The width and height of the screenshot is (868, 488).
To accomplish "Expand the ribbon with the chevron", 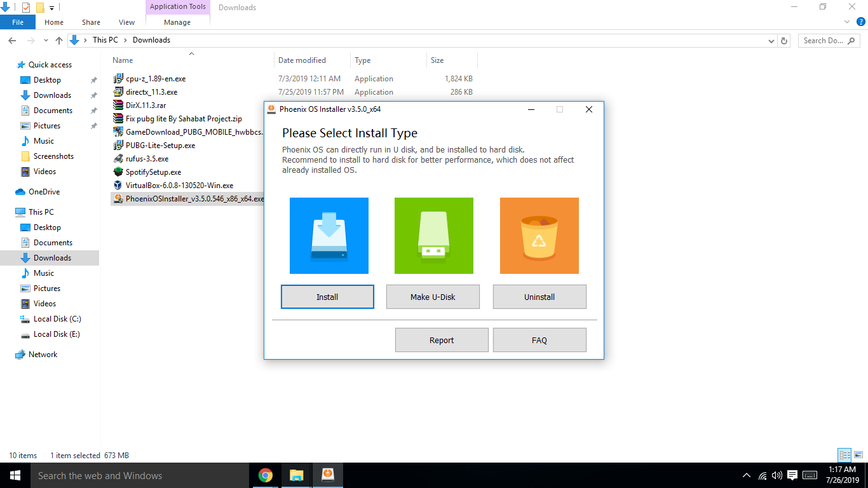I will click(847, 22).
